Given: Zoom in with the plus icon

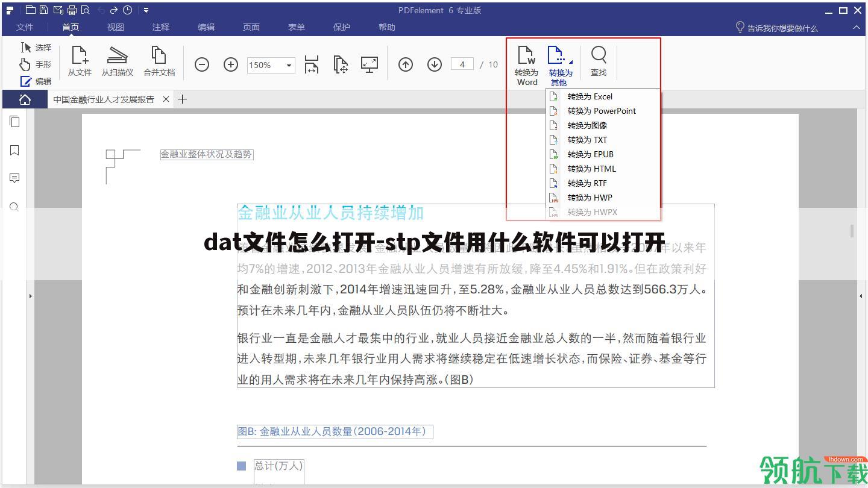Looking at the screenshot, I should (231, 64).
